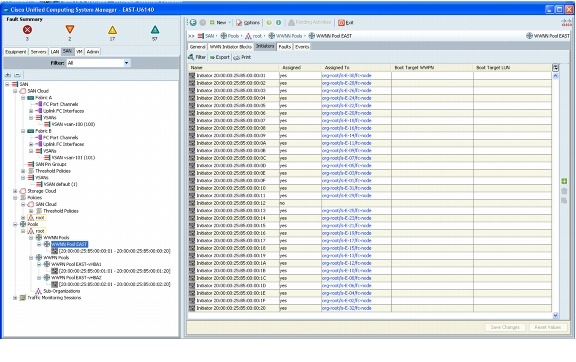Open the link in the row for Initiator ending 00:0A
Viewport: 576px width, 362px height.
click(x=346, y=143)
